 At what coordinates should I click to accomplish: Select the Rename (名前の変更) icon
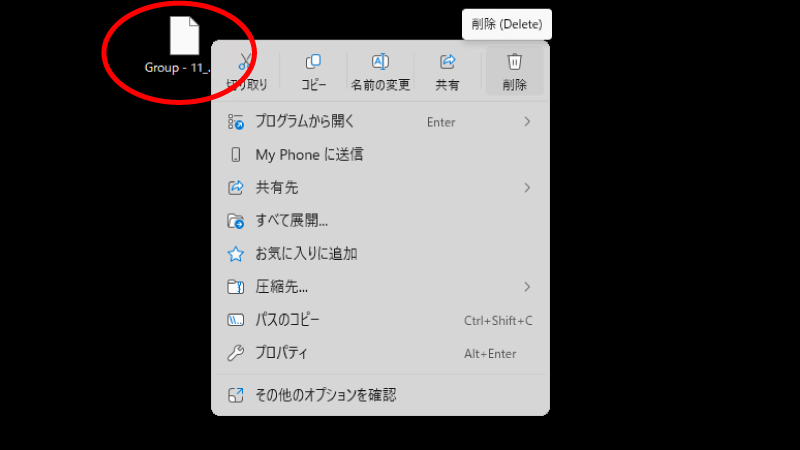click(380, 62)
